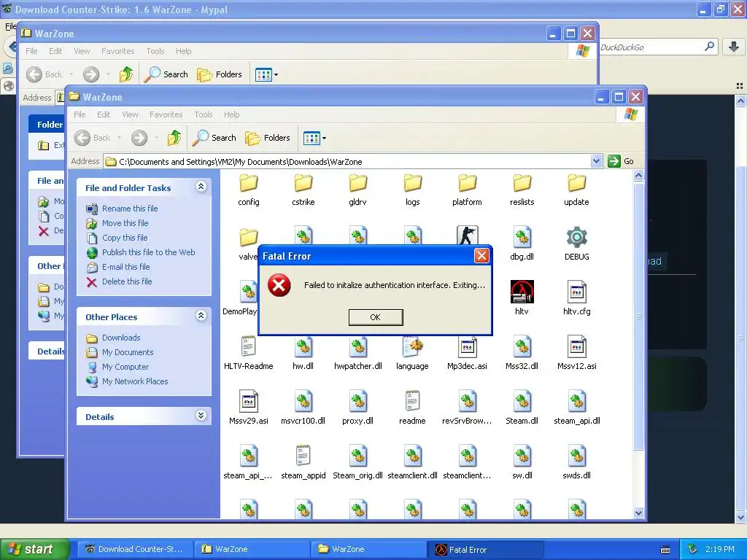Screen dimensions: 747x560
Task: Open the logs folder
Action: (413, 190)
